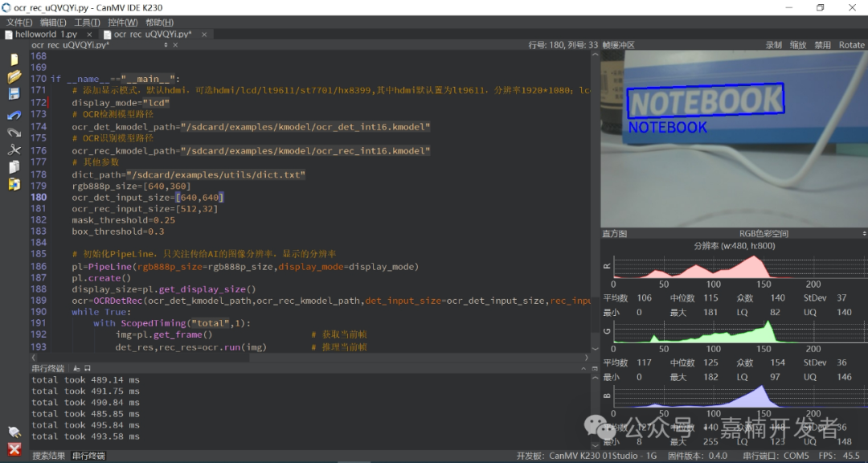Image resolution: width=868 pixels, height=463 pixels.
Task: Click the New File icon in the sidebar
Action: point(14,59)
